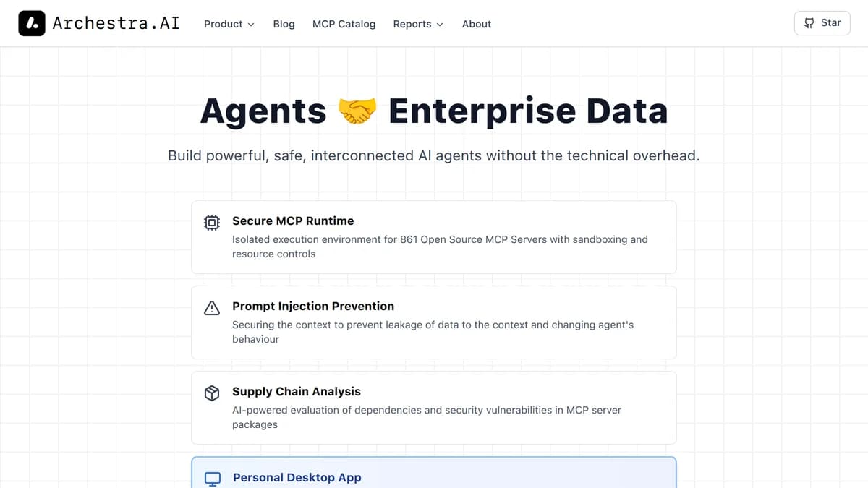Screen dimensions: 868x488
Task: Open the Reports menu
Action: pos(412,24)
